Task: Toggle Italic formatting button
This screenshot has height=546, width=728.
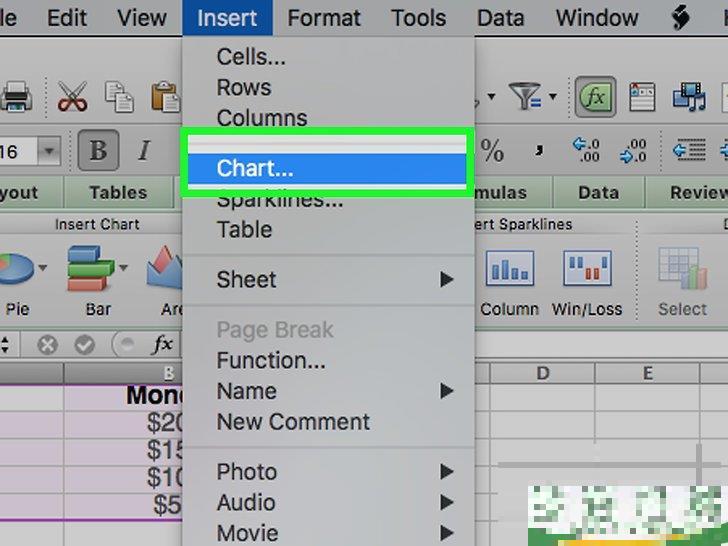Action: point(143,151)
